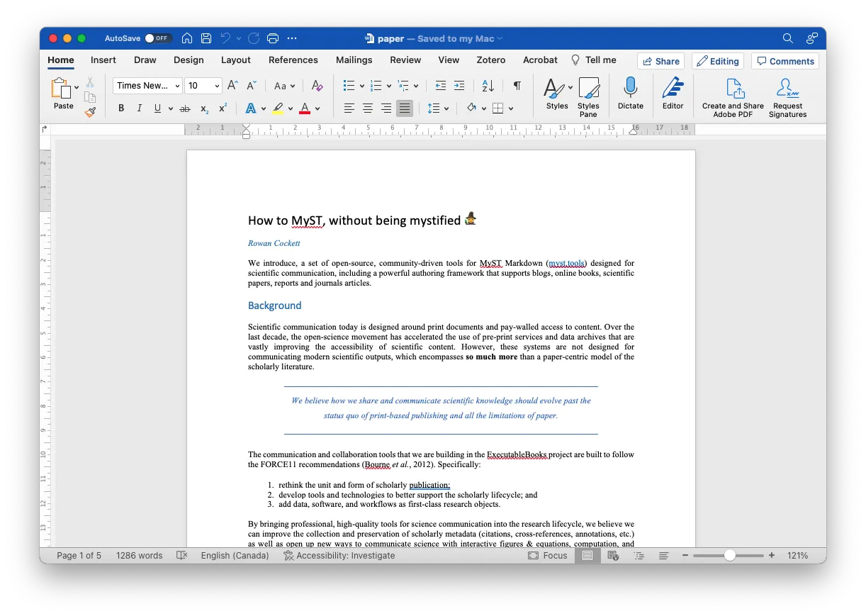Toggle bold formatting on selected text
The width and height of the screenshot is (866, 616).
point(120,108)
